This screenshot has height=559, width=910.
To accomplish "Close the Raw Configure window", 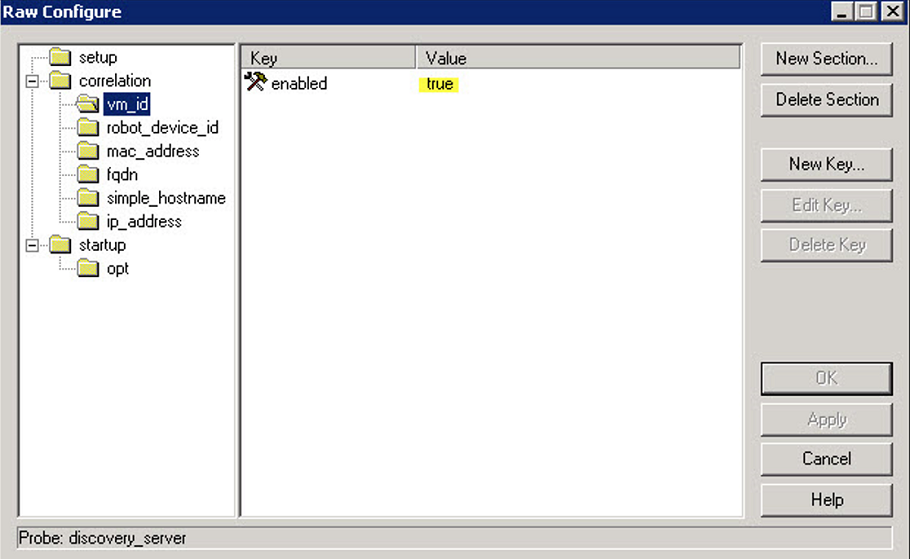I will pyautogui.click(x=892, y=12).
